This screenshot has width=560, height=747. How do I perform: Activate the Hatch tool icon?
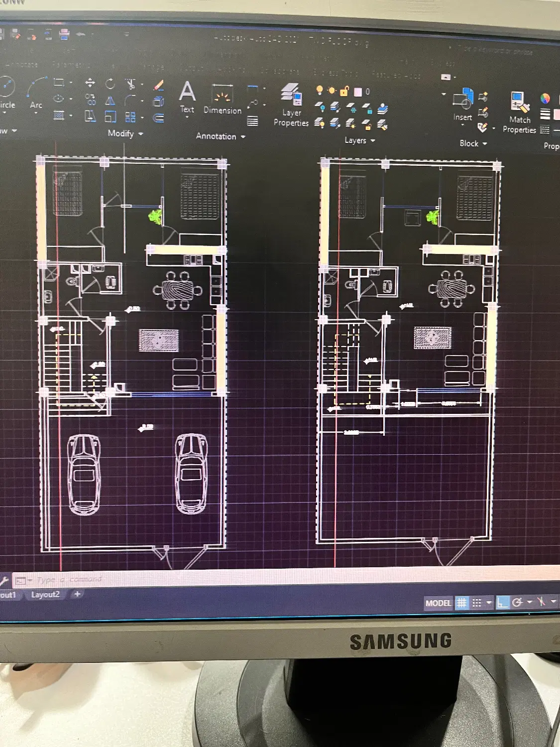[59, 116]
